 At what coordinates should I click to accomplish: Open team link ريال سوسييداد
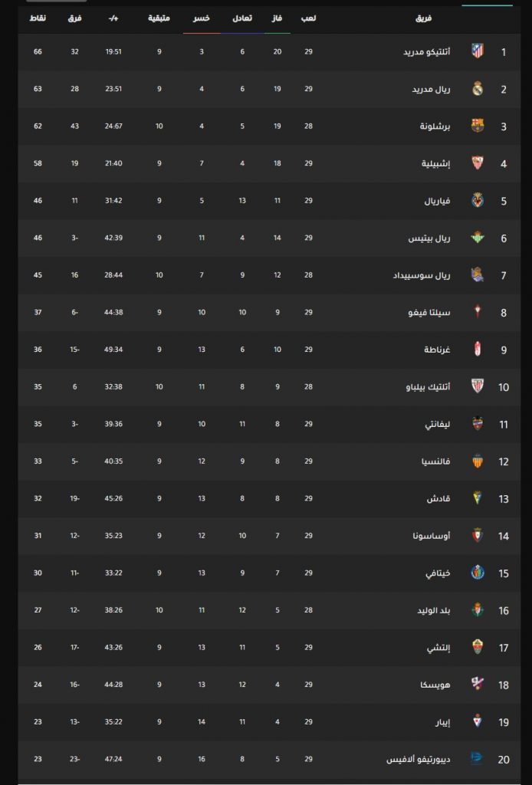(x=422, y=275)
